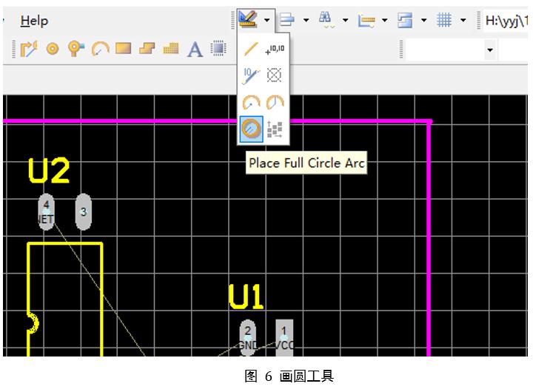Choose Place Full Circle Arc tool

pyautogui.click(x=251, y=129)
